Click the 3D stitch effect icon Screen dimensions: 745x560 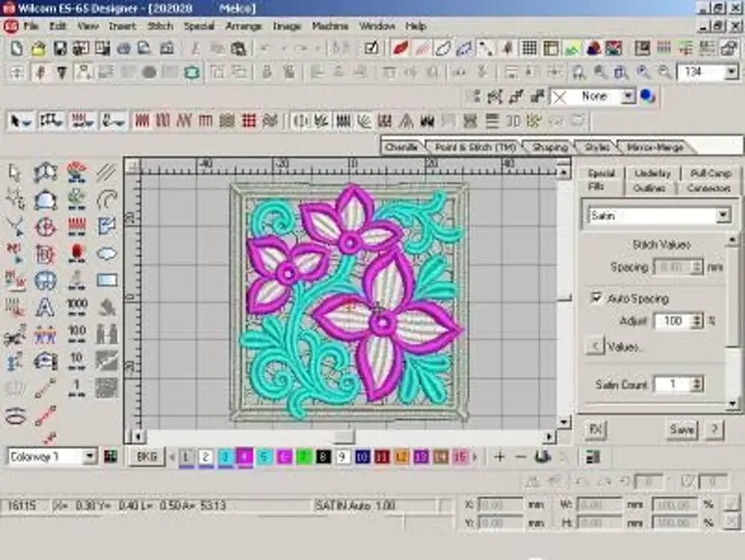coord(513,121)
